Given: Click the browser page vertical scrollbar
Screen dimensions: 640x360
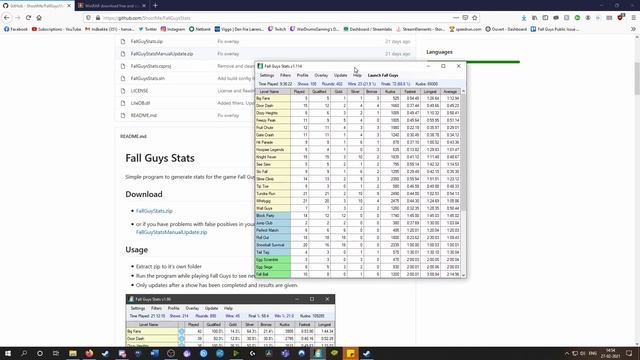Looking at the screenshot, I should (637, 78).
